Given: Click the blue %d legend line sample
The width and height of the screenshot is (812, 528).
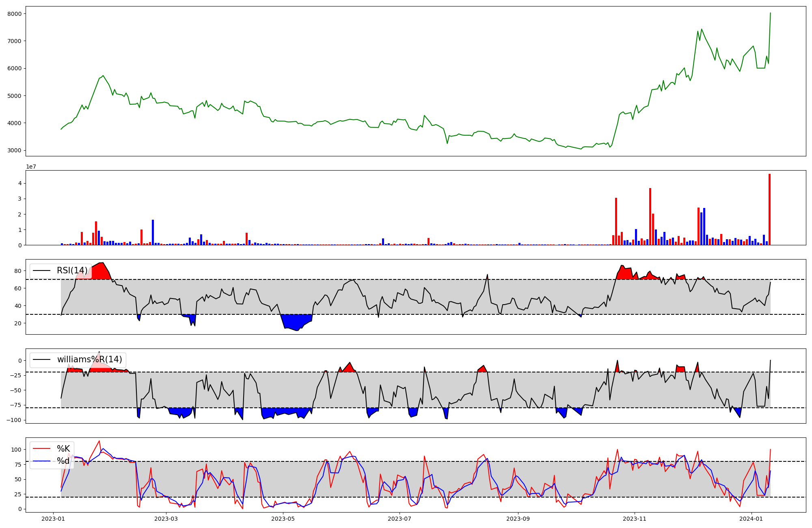Looking at the screenshot, I should pyautogui.click(x=42, y=461).
